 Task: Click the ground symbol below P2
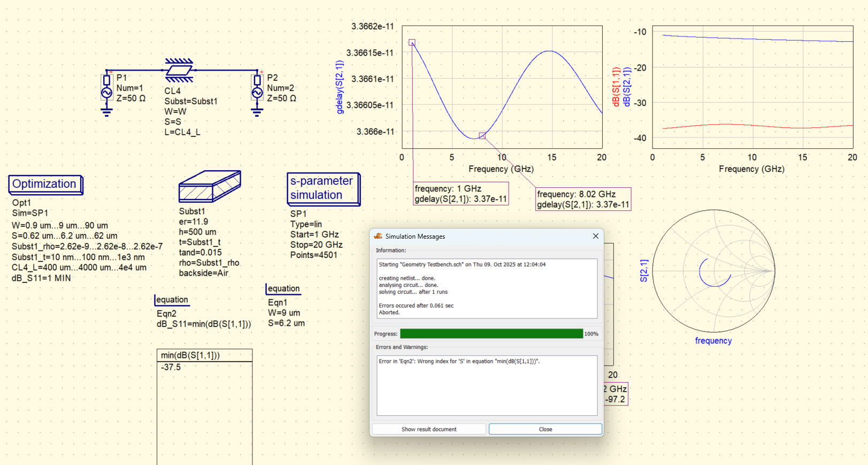click(257, 112)
